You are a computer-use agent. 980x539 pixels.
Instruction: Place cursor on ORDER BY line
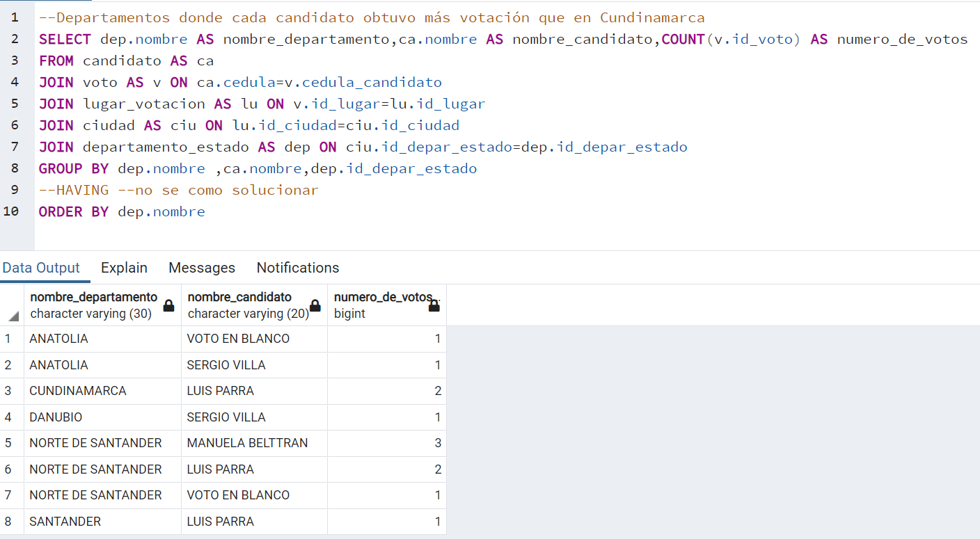[122, 211]
